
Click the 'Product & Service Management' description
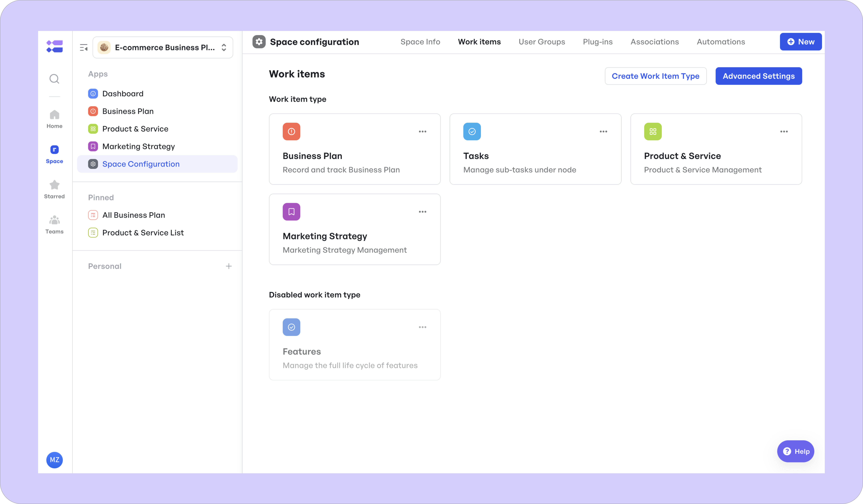click(703, 170)
